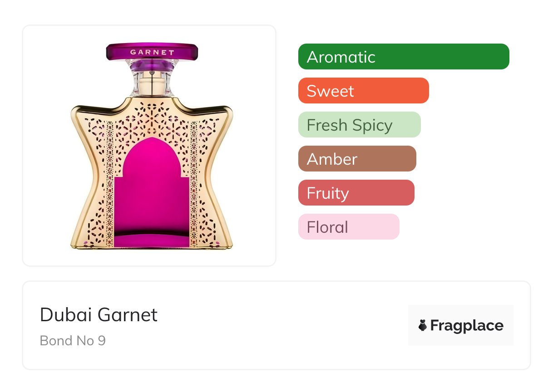Select the Fruity accord bar
This screenshot has width=553, height=392.
point(356,193)
